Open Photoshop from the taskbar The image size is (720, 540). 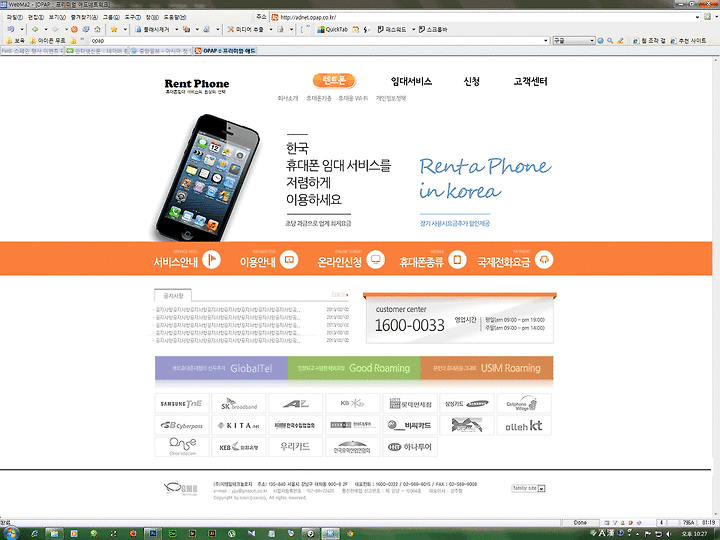(153, 533)
